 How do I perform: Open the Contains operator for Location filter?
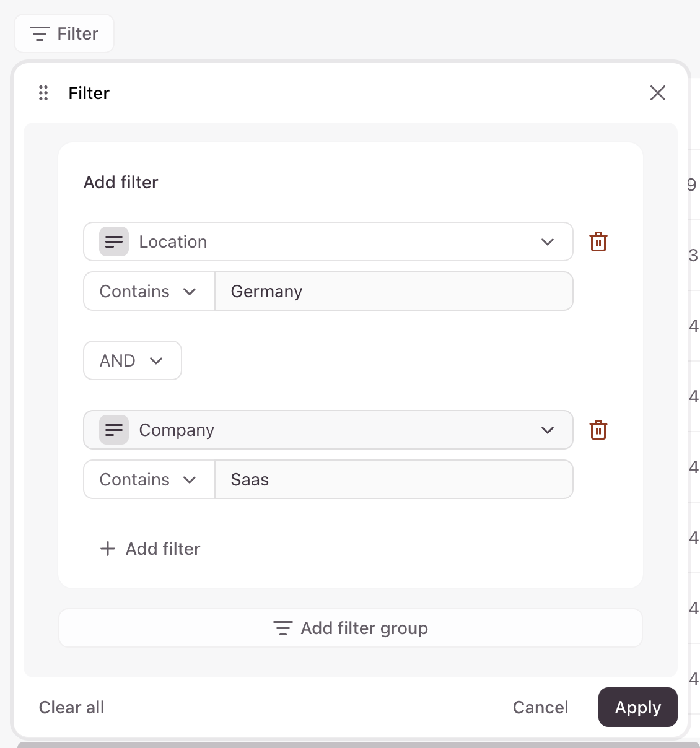click(149, 291)
